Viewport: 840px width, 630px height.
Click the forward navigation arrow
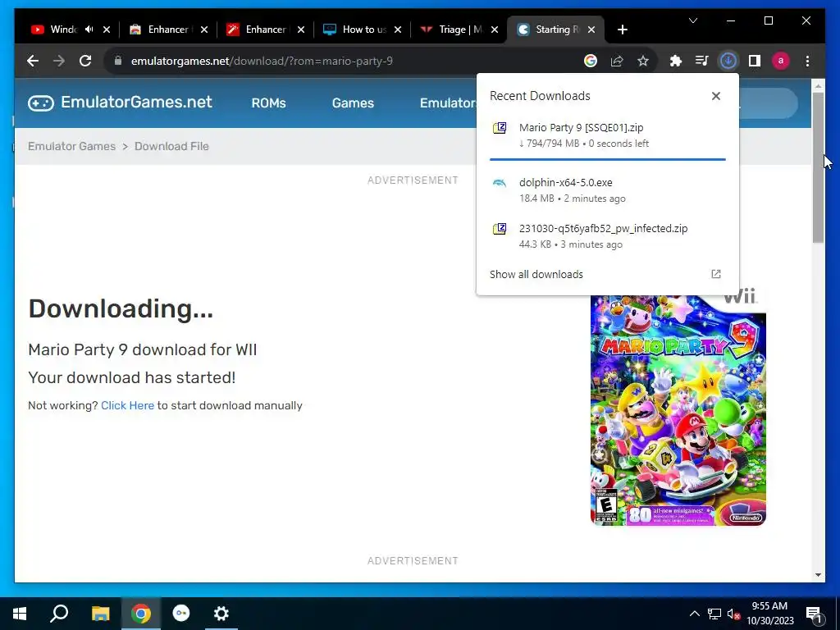pos(59,61)
